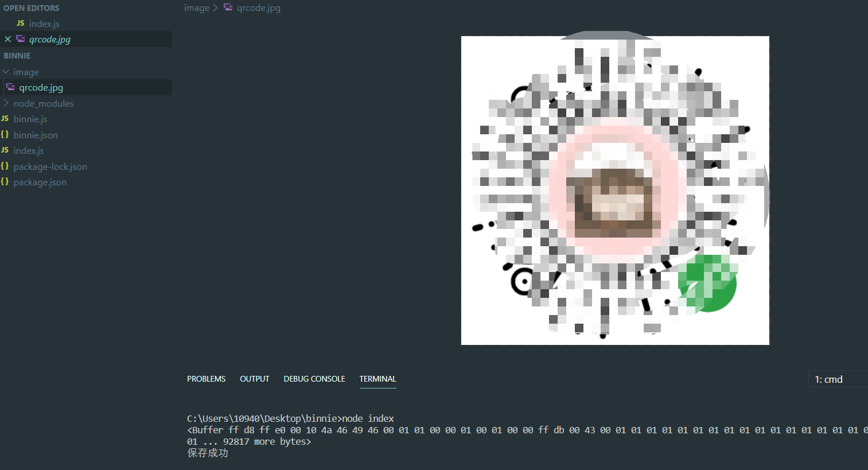Image resolution: width=868 pixels, height=470 pixels.
Task: Switch to the PROBLEMS tab
Action: [x=206, y=379]
